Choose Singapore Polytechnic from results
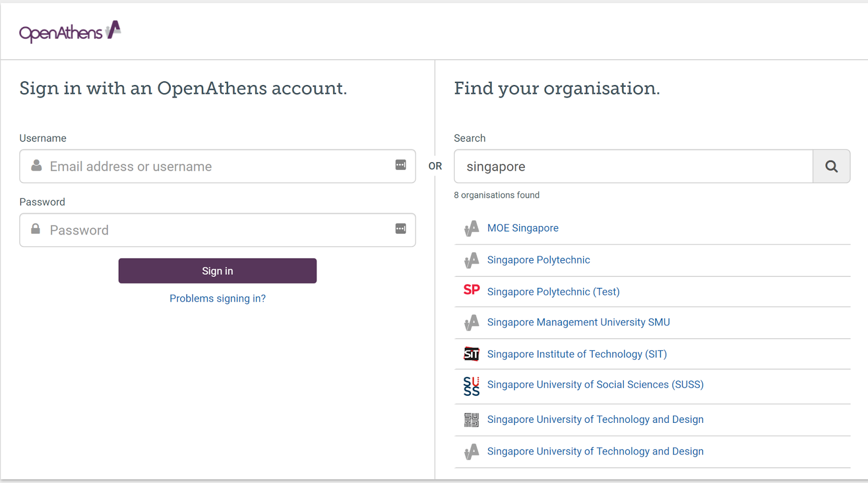This screenshot has width=868, height=483. coord(538,260)
